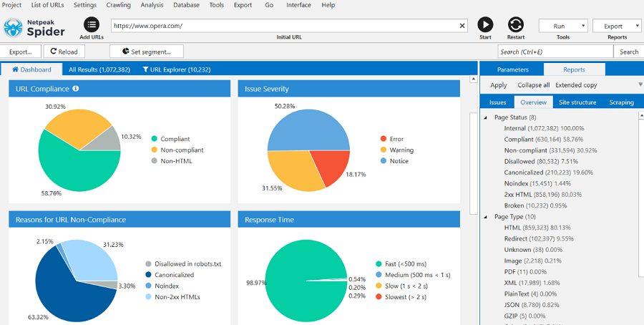This screenshot has width=644, height=325.
Task: Open the Crawling menu
Action: coord(118,5)
